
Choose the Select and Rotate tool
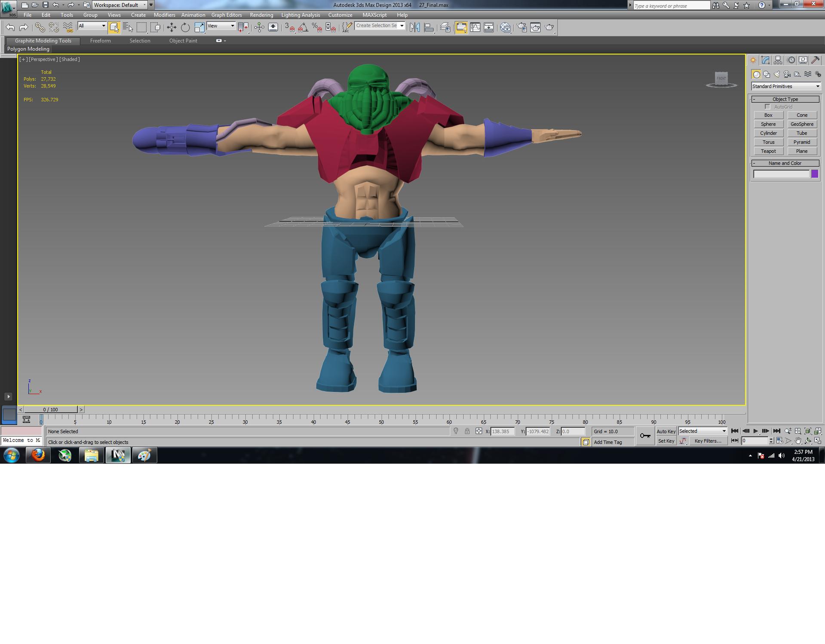(185, 27)
